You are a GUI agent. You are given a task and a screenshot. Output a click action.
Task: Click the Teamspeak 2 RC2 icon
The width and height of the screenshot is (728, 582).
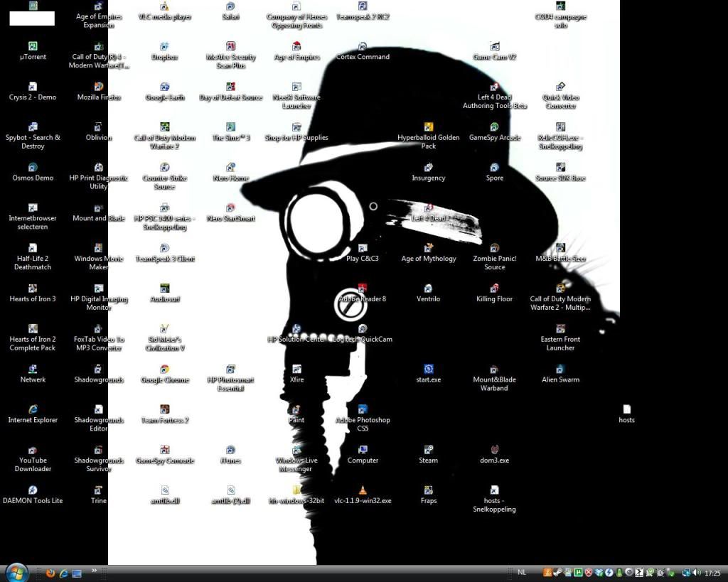coord(363,11)
